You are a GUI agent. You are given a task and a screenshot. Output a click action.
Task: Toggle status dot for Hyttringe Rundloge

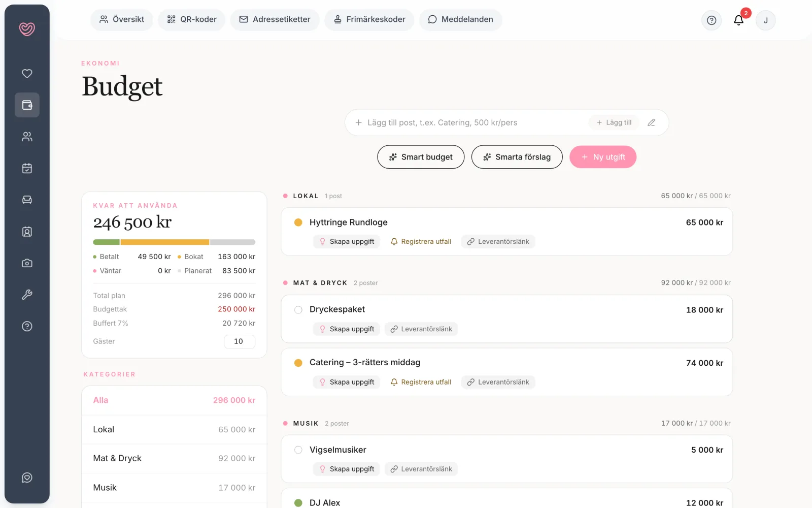pos(298,223)
